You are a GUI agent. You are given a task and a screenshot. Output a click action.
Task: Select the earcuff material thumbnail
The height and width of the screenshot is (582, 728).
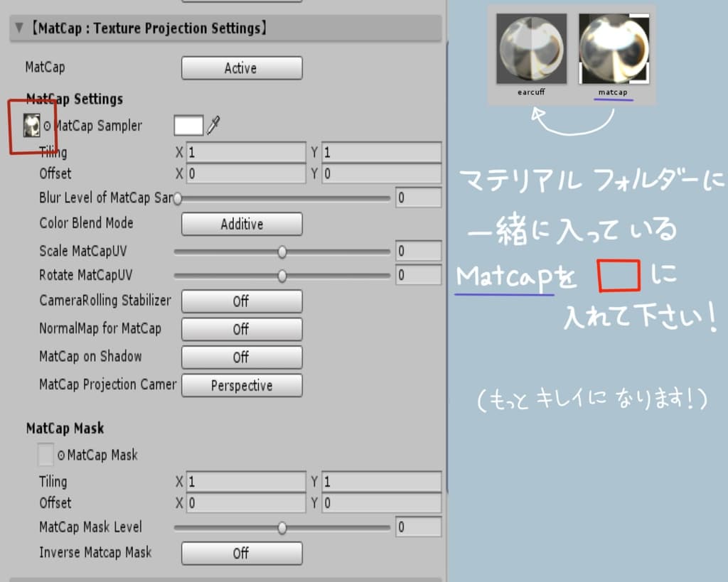pos(531,49)
